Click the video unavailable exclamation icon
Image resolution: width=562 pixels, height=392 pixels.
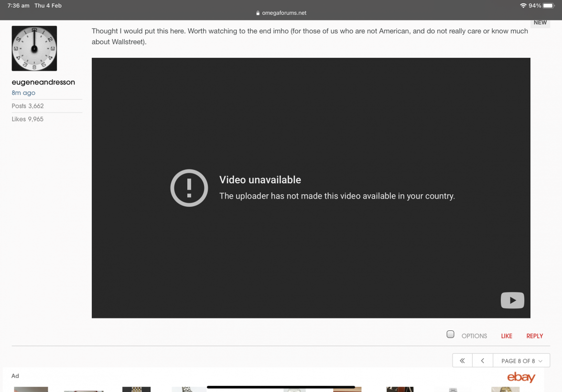189,188
